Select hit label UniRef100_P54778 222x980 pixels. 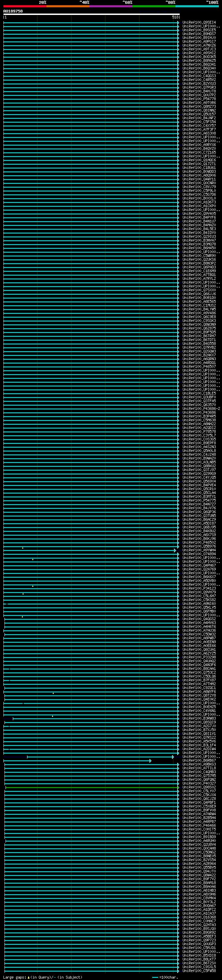click(199, 99)
